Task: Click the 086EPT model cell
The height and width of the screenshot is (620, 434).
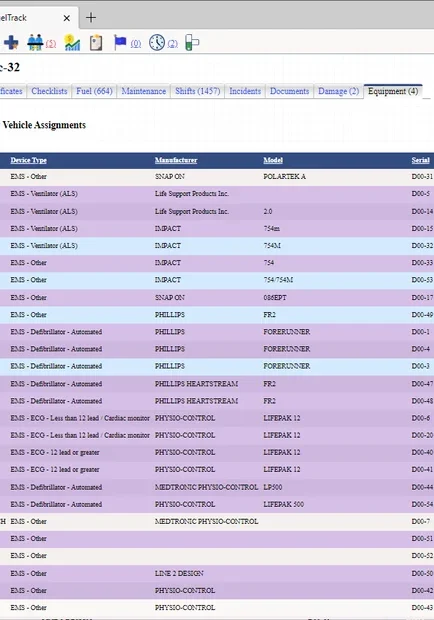Action: [275, 297]
